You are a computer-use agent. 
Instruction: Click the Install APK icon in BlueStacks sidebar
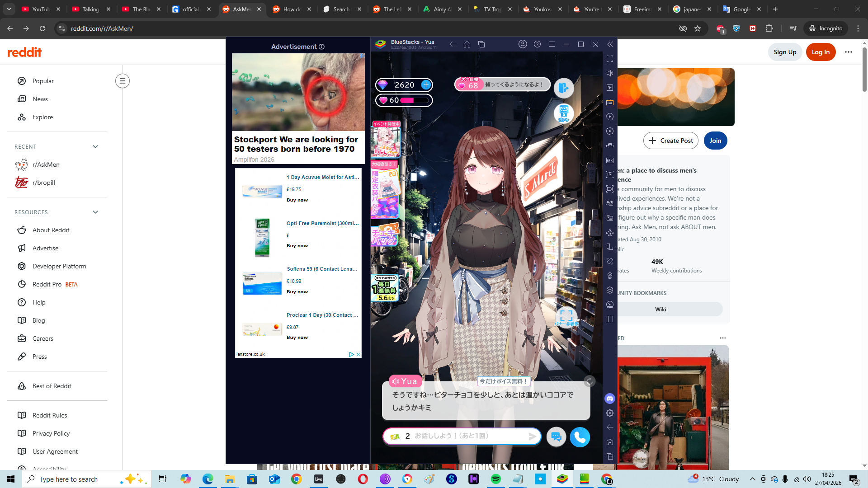(x=610, y=160)
